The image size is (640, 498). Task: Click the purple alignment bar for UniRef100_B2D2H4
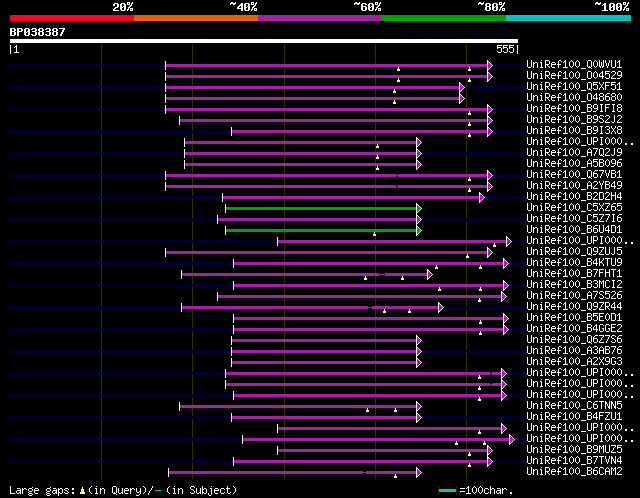[351, 198]
